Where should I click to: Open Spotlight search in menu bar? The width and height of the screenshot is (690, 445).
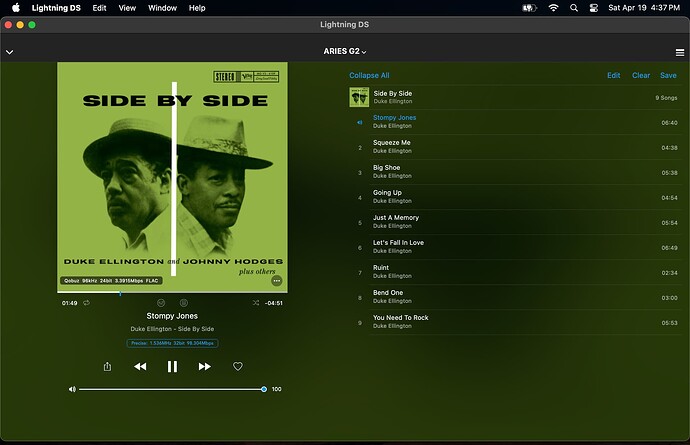(x=574, y=8)
